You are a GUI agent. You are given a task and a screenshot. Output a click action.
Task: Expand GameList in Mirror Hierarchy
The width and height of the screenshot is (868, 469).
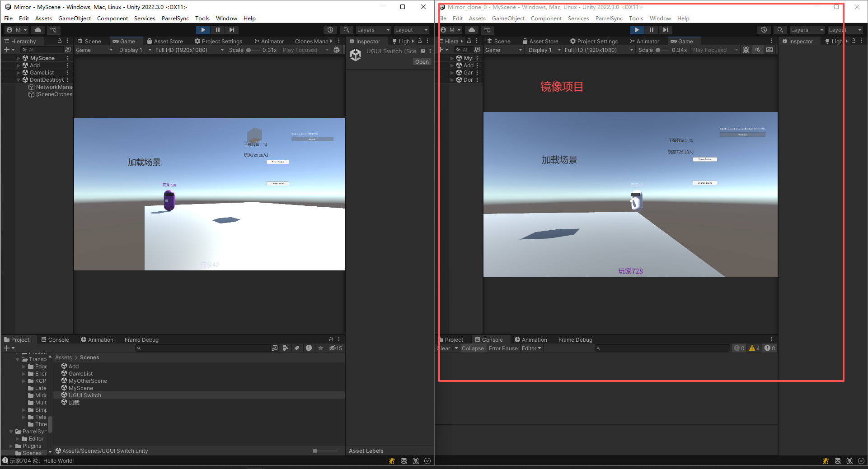18,73
